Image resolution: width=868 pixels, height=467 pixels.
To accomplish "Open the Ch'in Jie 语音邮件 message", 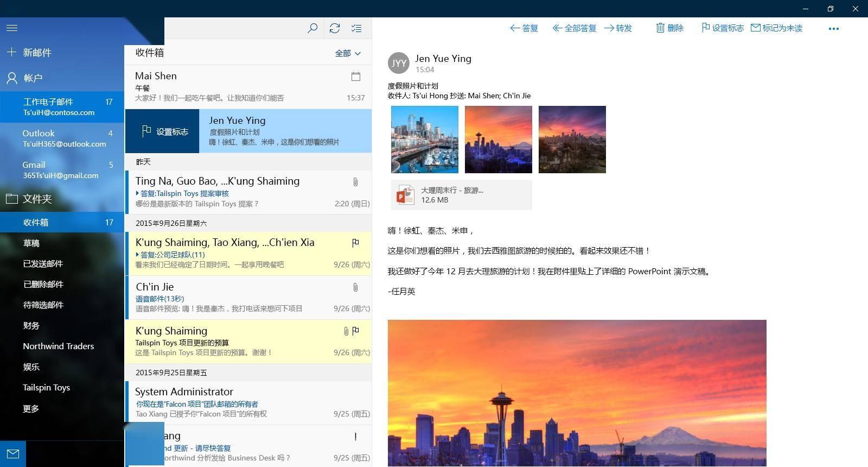I will [x=248, y=298].
